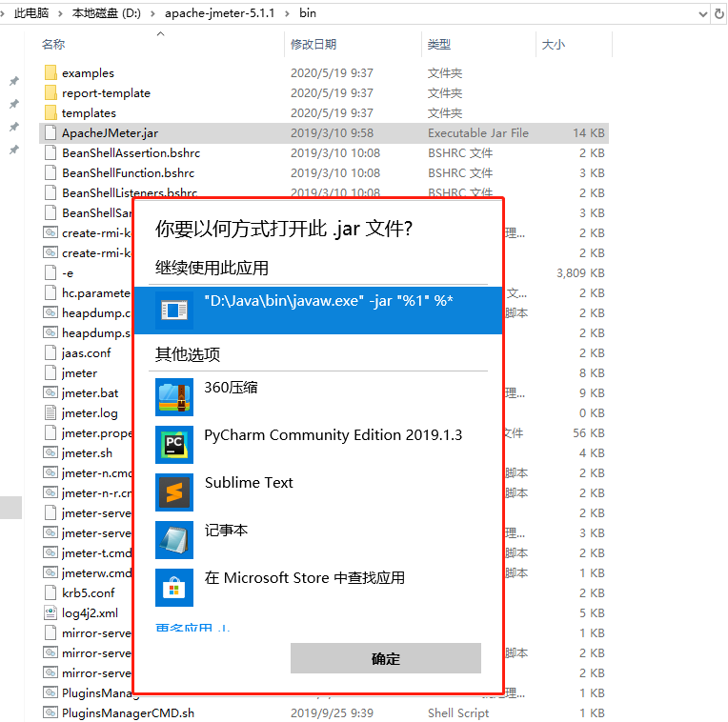Click the refresh button in address bar
The image size is (728, 722).
pyautogui.click(x=719, y=14)
